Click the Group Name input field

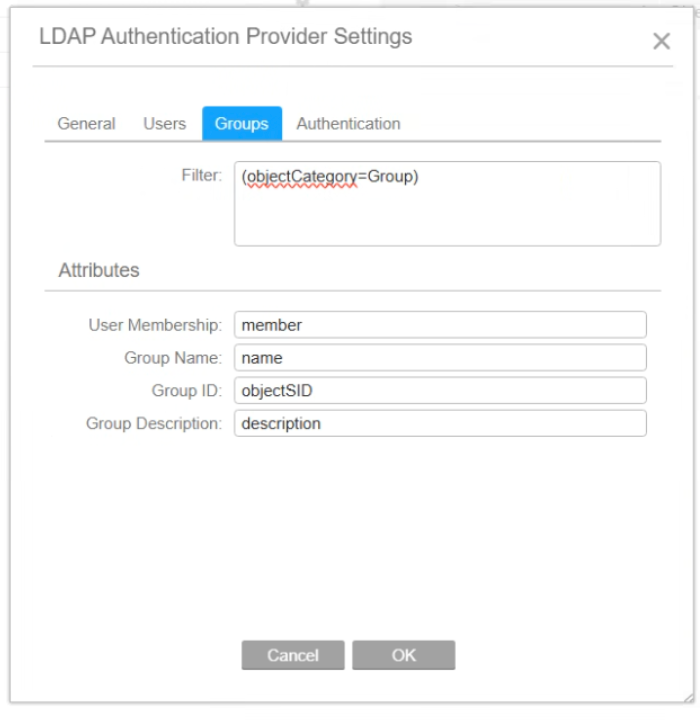[x=440, y=357]
